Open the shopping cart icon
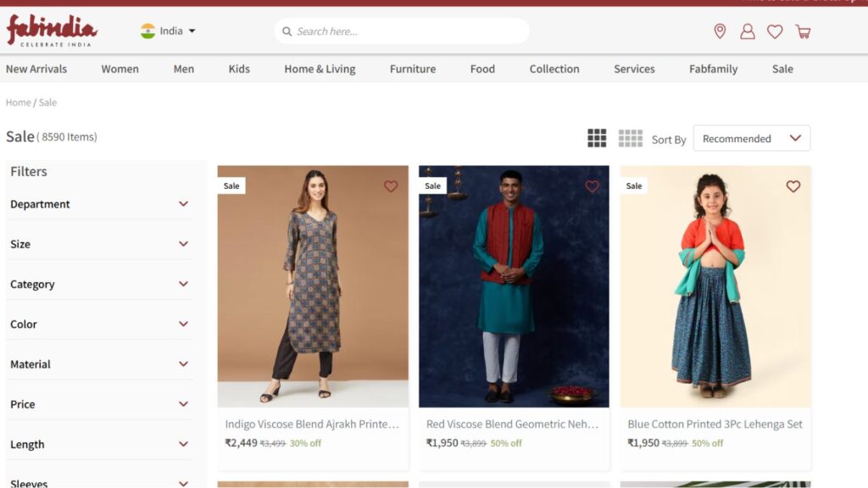868x488 pixels. [x=803, y=31]
